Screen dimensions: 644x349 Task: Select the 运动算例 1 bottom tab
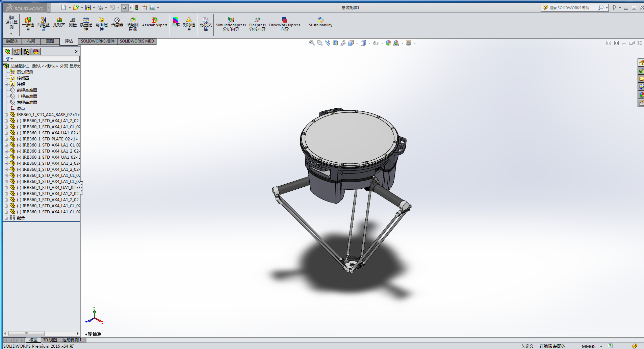(x=72, y=340)
